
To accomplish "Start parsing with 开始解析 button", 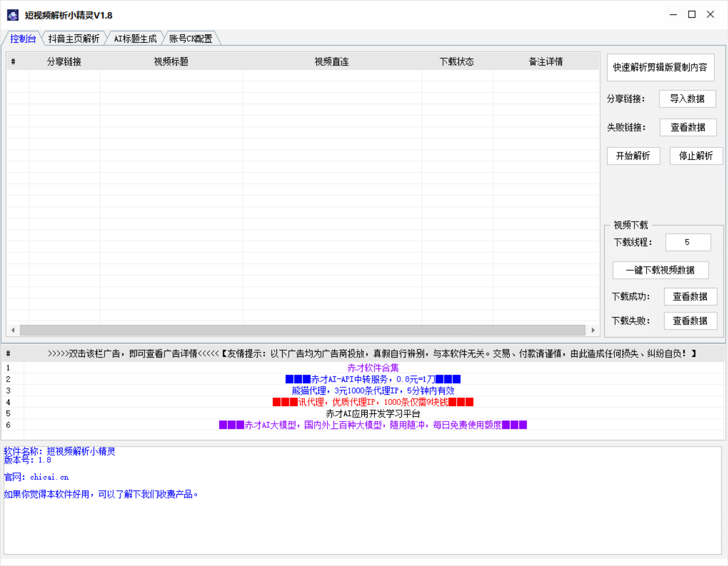I will 633,156.
